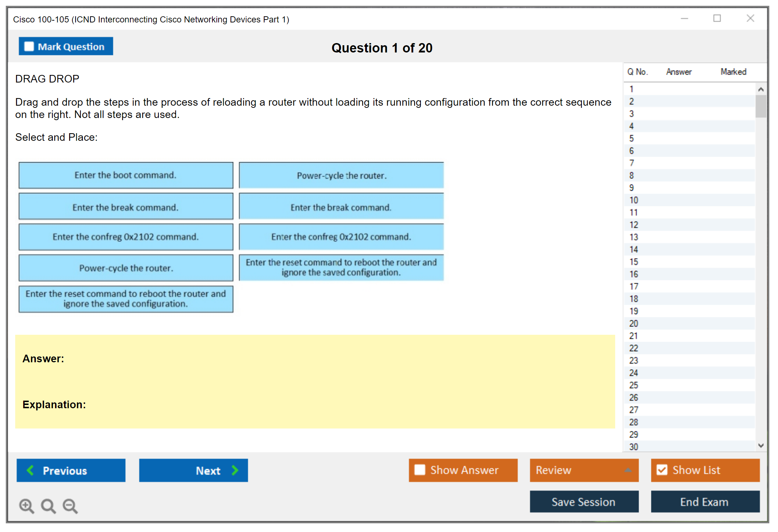This screenshot has width=778, height=532.
Task: Maximize the exam window
Action: click(x=717, y=18)
